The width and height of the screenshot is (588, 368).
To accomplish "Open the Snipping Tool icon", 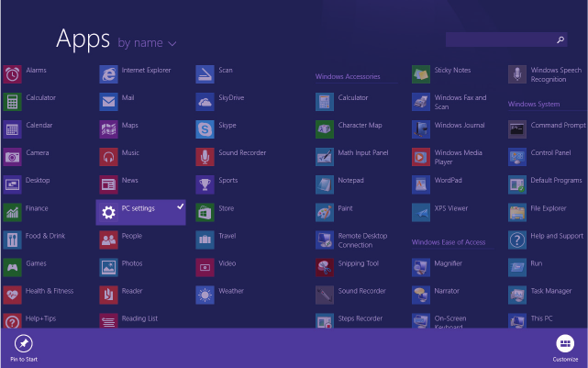I will [x=325, y=267].
